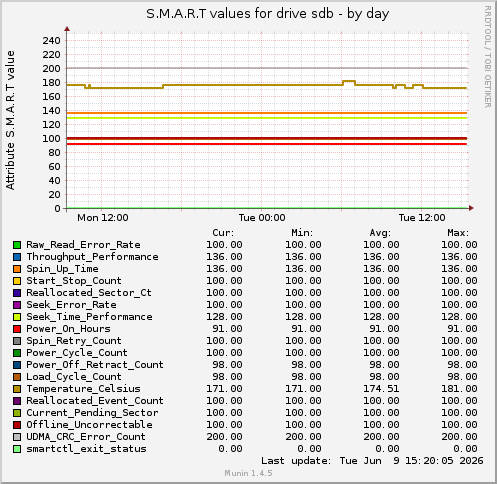This screenshot has height=484, width=497.
Task: Click the Power_On_Hours current value 91.00
Action: tap(227, 329)
